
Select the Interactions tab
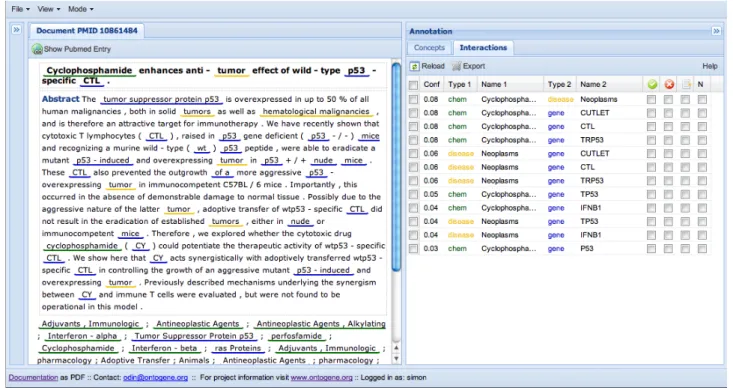point(483,48)
